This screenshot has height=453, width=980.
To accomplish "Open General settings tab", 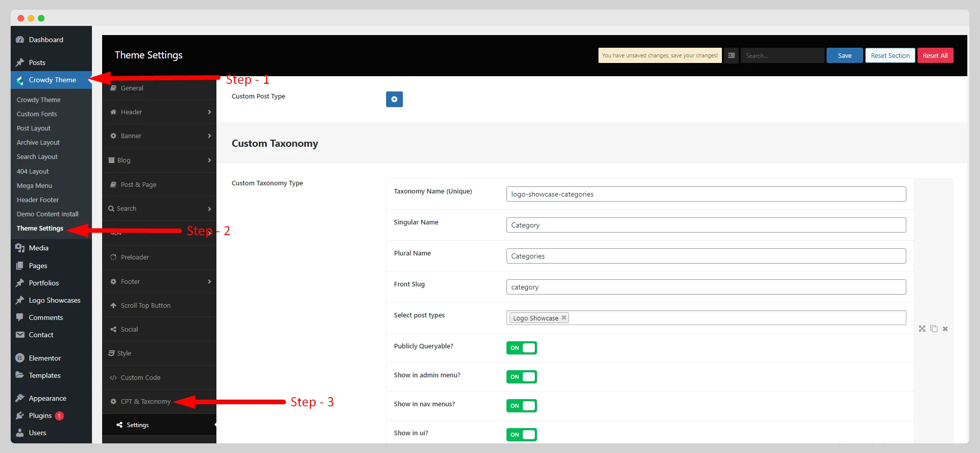I will click(x=159, y=88).
